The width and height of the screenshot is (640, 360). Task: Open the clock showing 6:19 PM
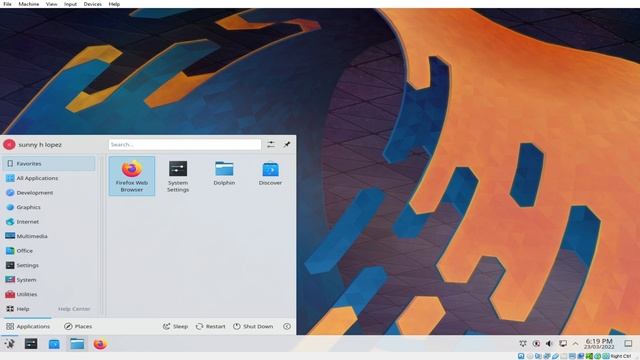(x=599, y=344)
